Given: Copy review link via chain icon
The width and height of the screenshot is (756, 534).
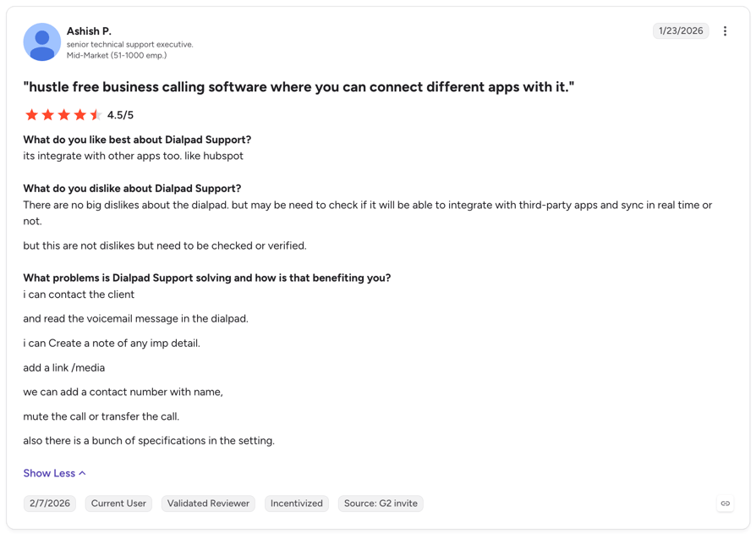Looking at the screenshot, I should point(726,504).
